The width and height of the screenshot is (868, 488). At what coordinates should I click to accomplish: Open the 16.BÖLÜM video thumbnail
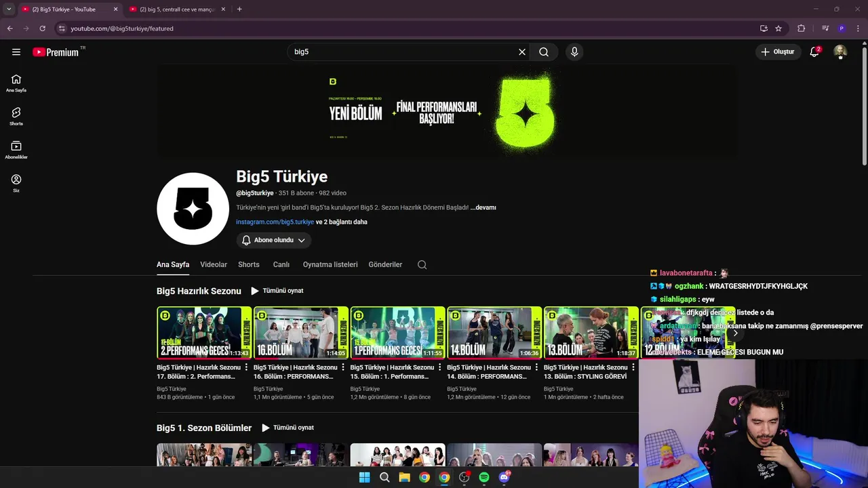coord(301,332)
